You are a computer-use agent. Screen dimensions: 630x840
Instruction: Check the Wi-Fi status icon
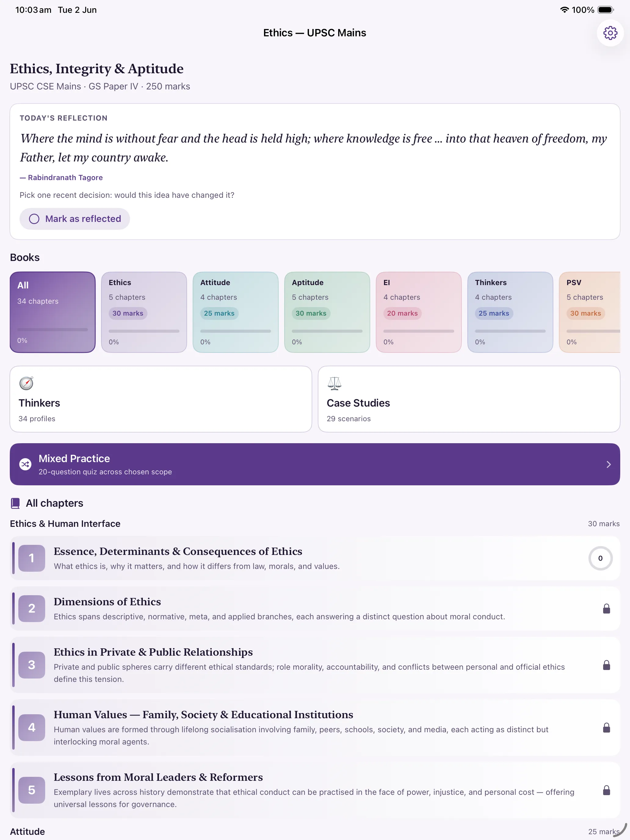point(564,10)
